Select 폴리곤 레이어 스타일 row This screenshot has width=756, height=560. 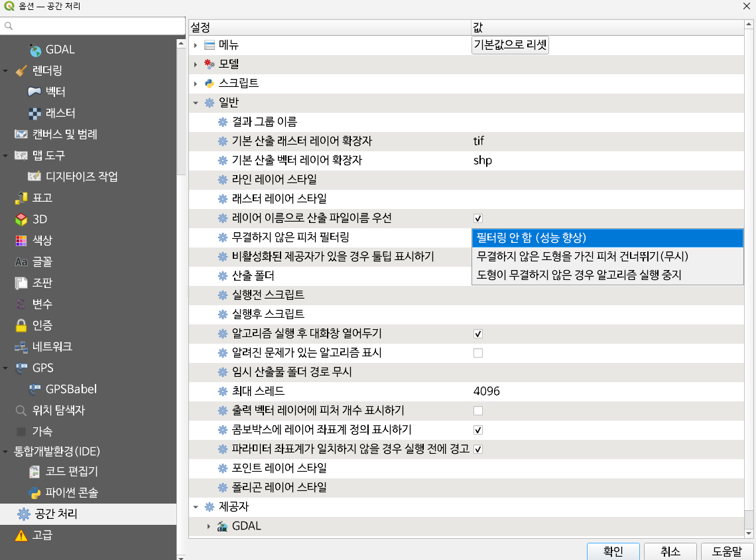[466, 488]
